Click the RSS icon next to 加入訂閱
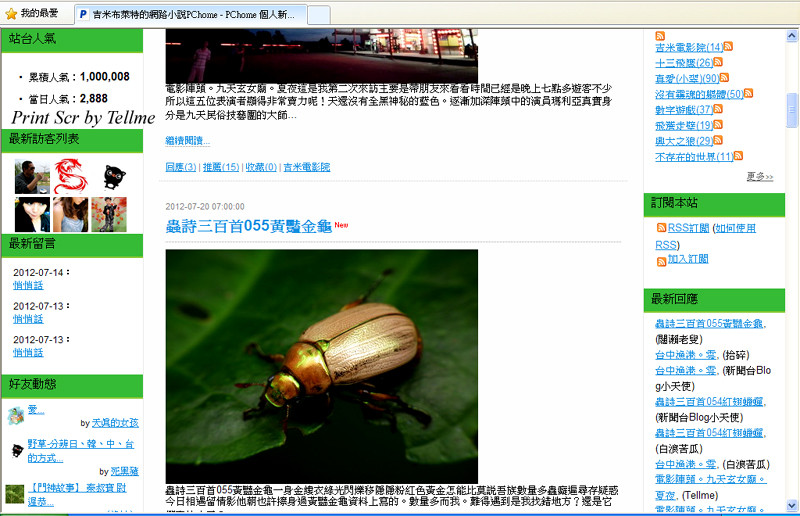The width and height of the screenshot is (800, 516). pos(661,262)
